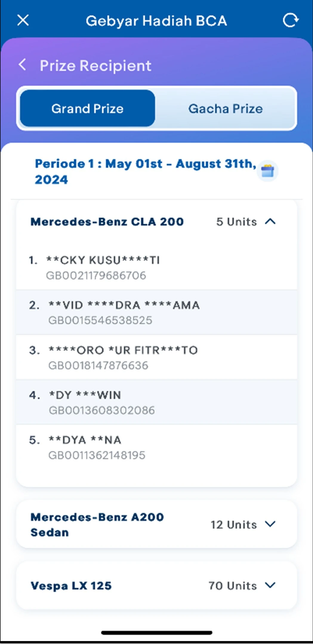Tap the gift box icon beside Periode 1
Screen dimensions: 313x644
pyautogui.click(x=267, y=171)
